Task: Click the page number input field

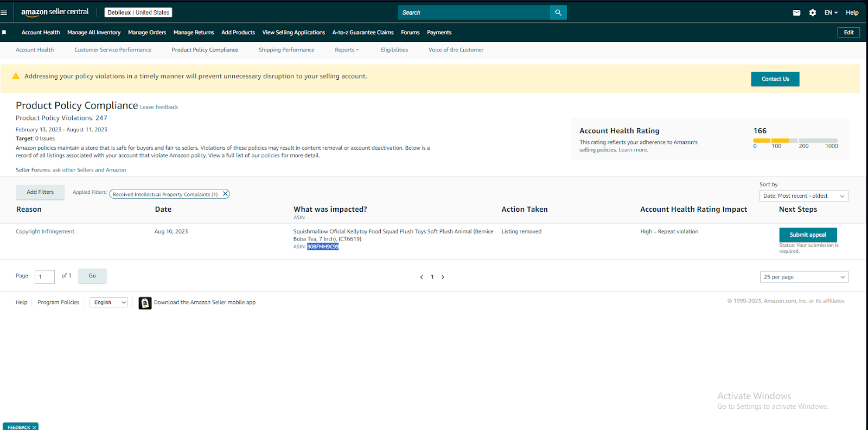Action: 44,277
